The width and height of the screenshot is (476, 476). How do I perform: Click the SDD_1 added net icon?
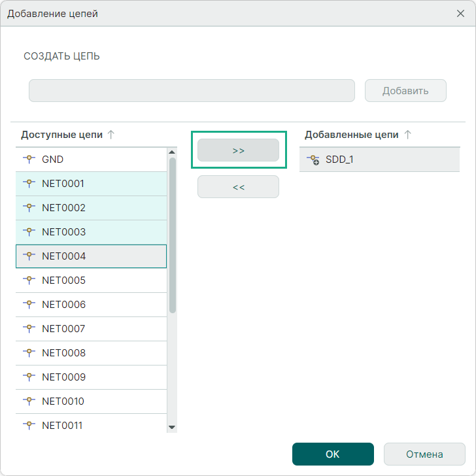pyautogui.click(x=313, y=159)
